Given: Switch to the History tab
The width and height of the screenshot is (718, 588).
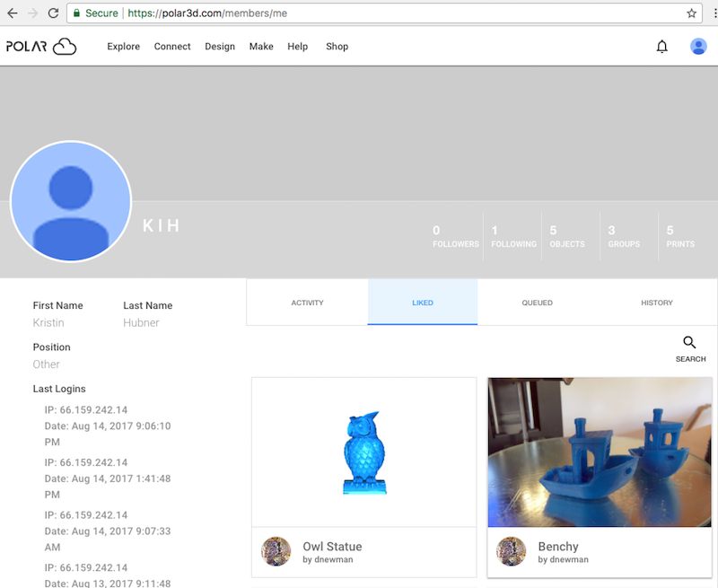Looking at the screenshot, I should coord(657,303).
